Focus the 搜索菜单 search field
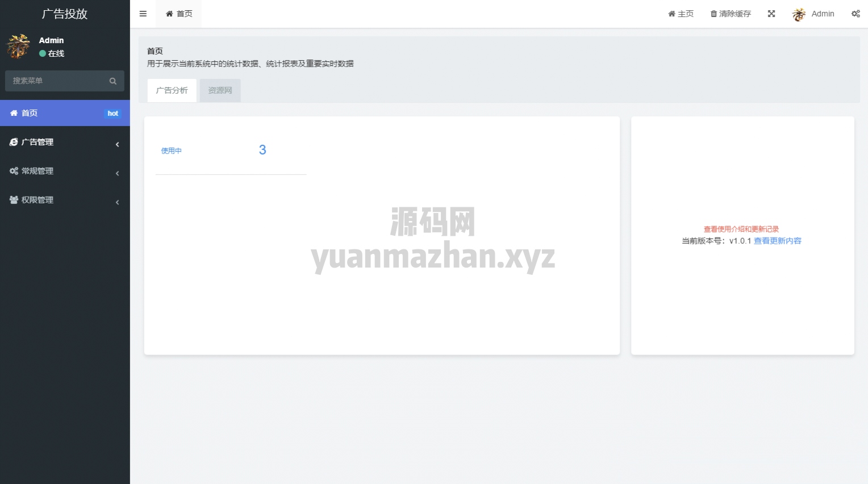The image size is (868, 484). (x=57, y=81)
